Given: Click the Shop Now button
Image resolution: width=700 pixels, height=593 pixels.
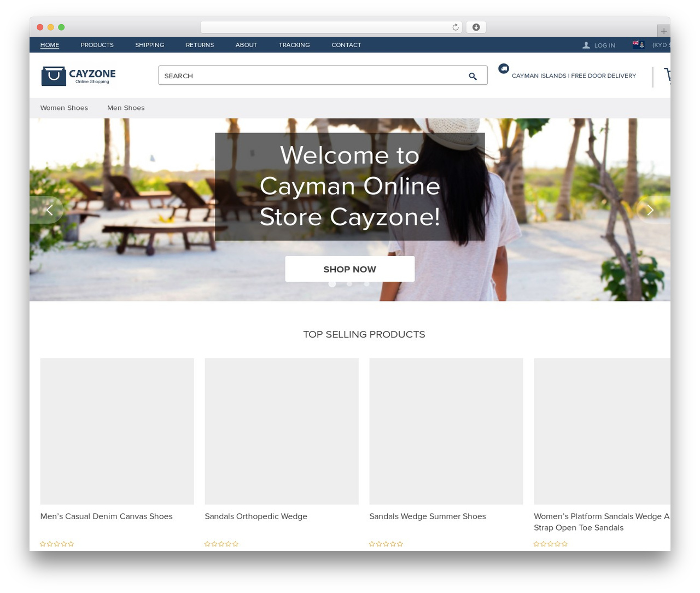Looking at the screenshot, I should [349, 269].
